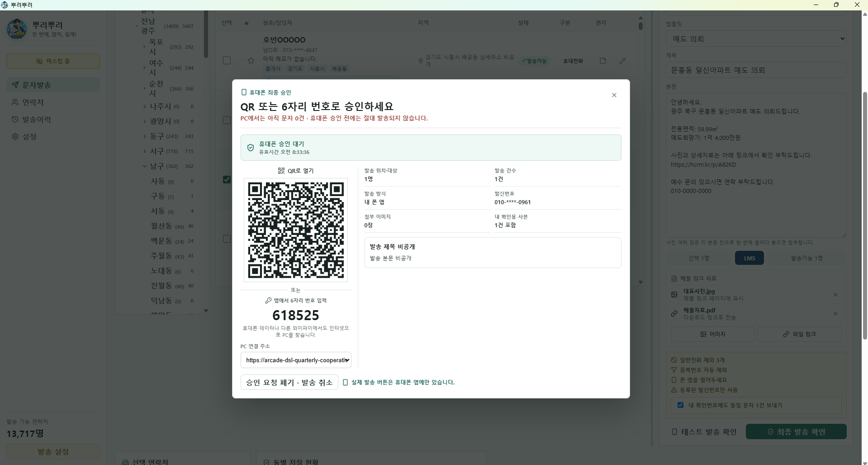
Task: Click the region tree scrollbar down arrow
Action: [x=206, y=311]
